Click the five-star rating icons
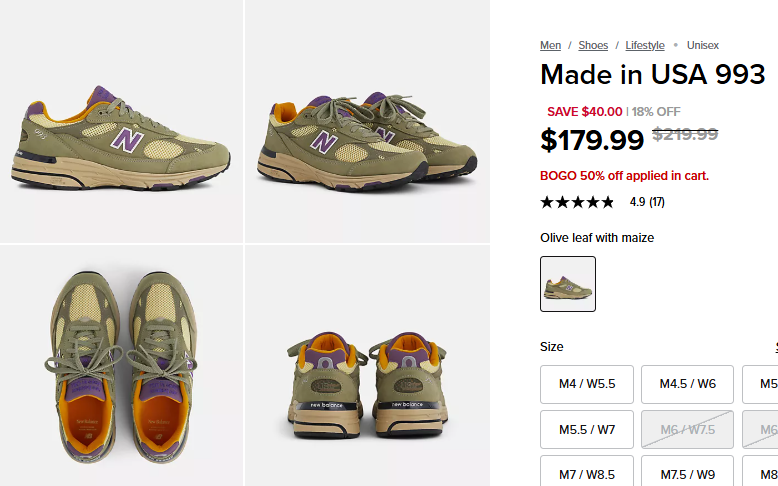Viewport: 778px width, 486px height. (x=577, y=202)
